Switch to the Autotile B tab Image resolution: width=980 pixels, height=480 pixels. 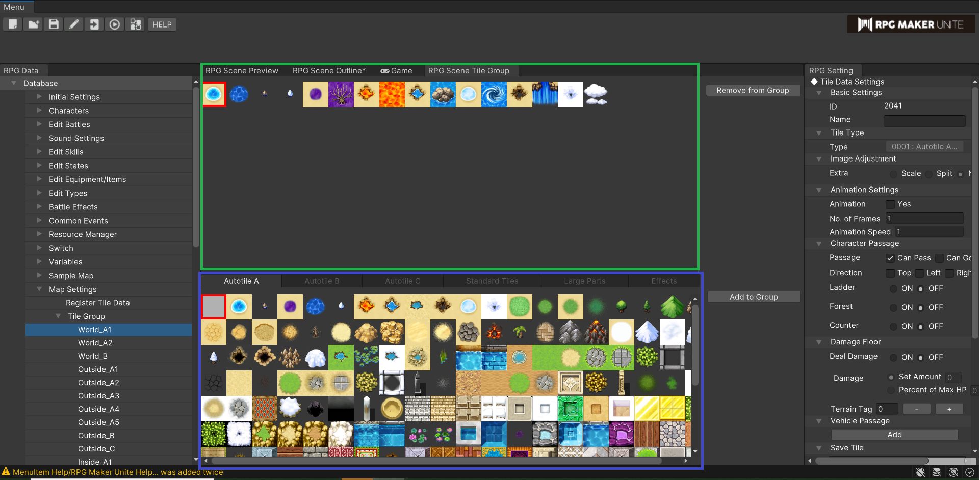(322, 281)
